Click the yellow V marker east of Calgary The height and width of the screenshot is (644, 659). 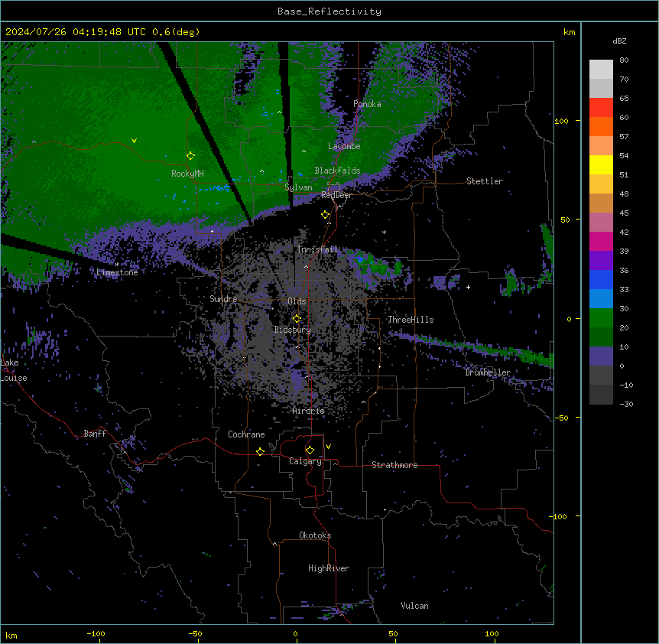(x=328, y=447)
